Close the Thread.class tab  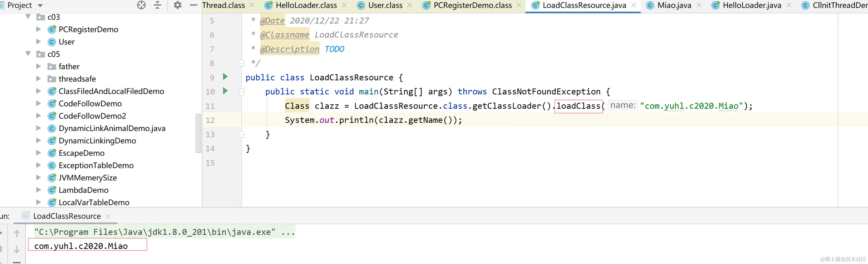click(x=252, y=5)
